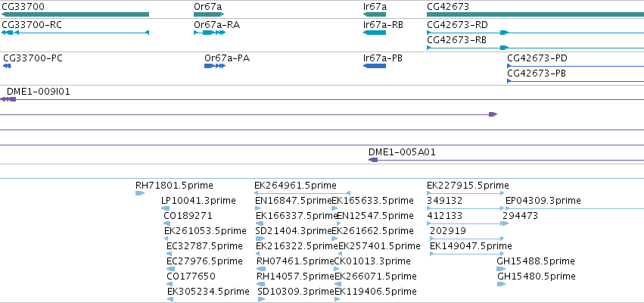Click the GH15488.5prime EST glyph
This screenshot has height=303, width=644.
pyautogui.click(x=501, y=269)
